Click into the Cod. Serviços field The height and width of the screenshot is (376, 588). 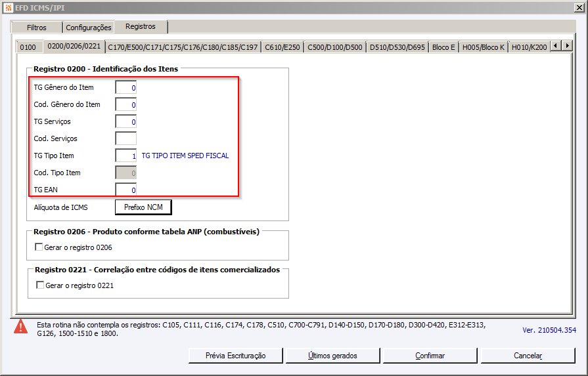coord(125,138)
